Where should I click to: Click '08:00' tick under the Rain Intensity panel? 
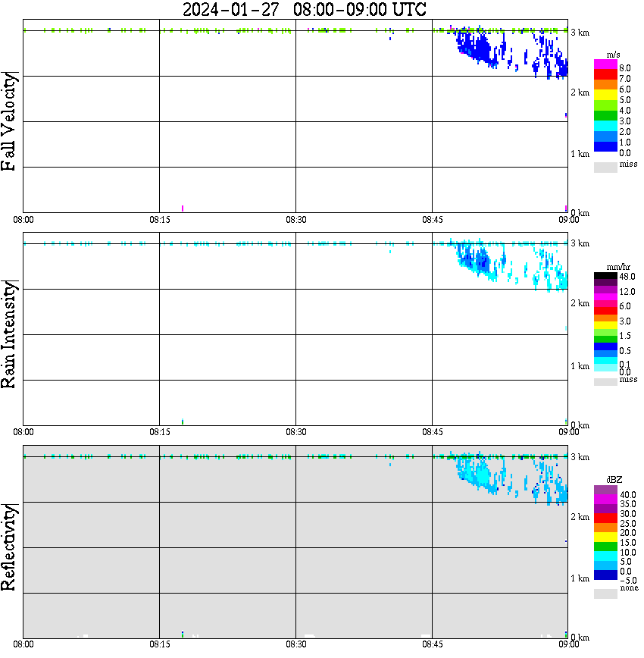click(x=23, y=432)
